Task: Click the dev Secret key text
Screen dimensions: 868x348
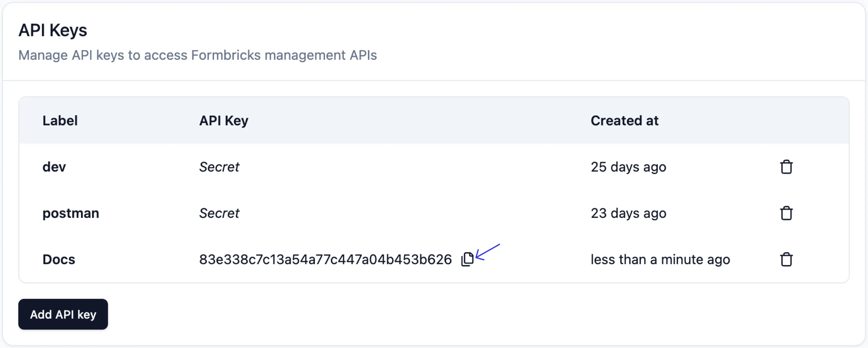Action: click(219, 167)
